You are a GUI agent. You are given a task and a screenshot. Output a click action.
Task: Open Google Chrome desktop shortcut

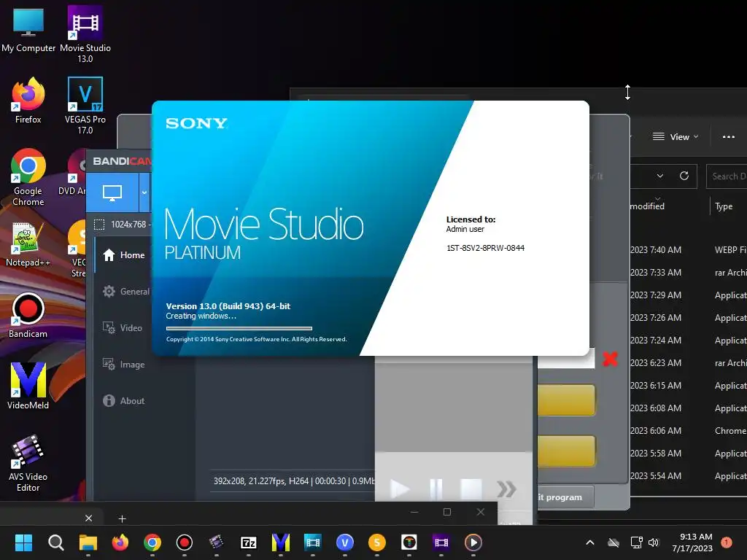coord(28,177)
